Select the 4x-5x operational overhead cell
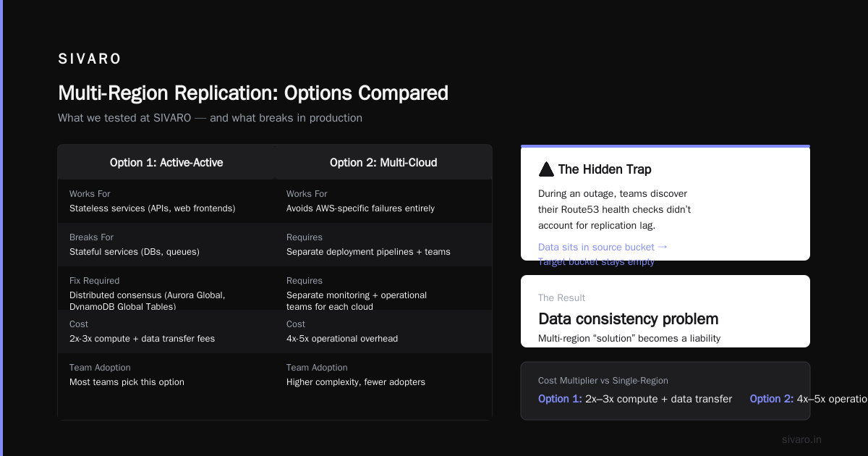 [x=383, y=332]
